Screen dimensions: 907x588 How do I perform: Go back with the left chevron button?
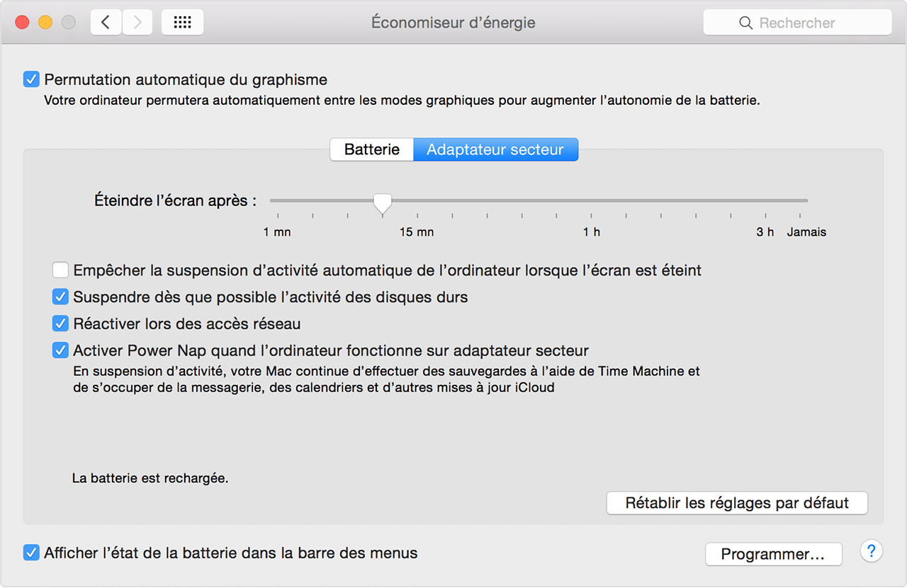coord(106,23)
